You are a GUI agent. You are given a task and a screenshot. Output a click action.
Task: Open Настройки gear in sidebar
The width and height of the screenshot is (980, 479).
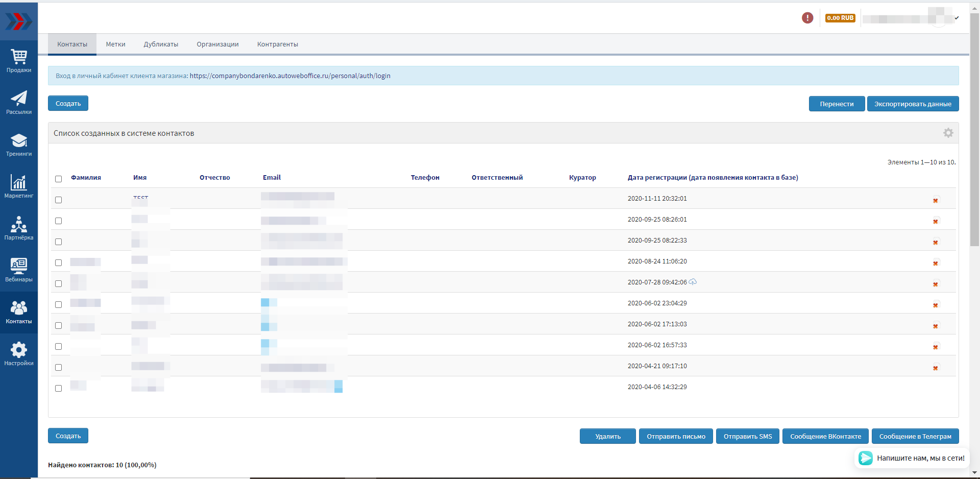pyautogui.click(x=19, y=354)
